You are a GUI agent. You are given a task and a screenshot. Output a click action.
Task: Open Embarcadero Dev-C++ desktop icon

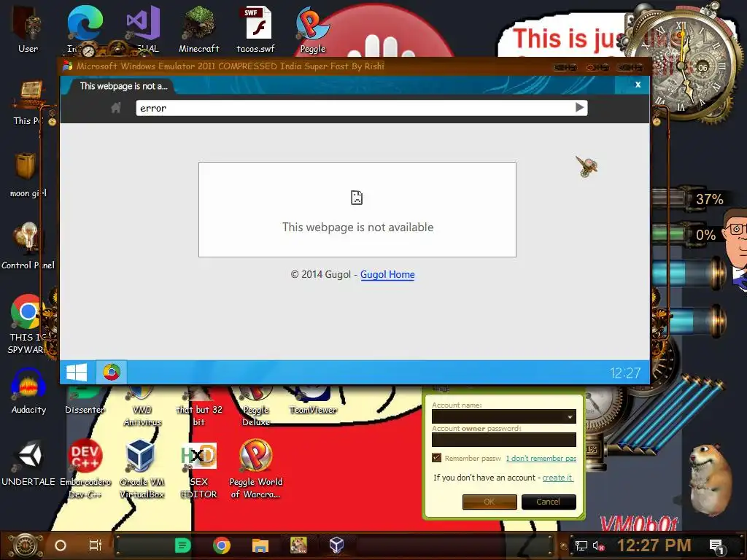click(85, 469)
